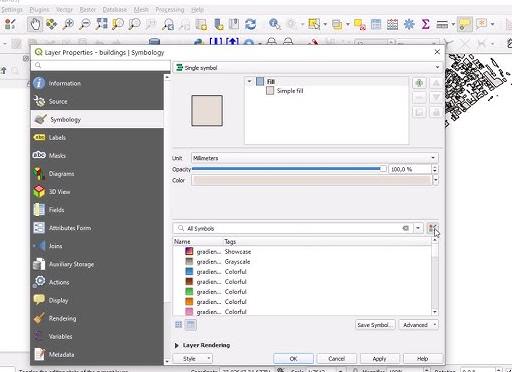Open Style Manager beside All Symbols filter
This screenshot has width=512, height=372.
click(432, 228)
